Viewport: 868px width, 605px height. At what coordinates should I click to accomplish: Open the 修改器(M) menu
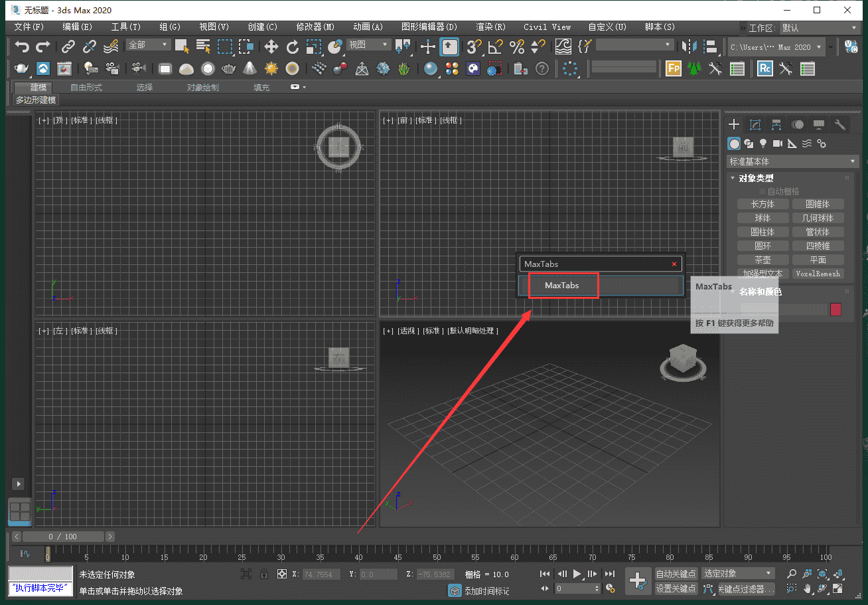[315, 27]
